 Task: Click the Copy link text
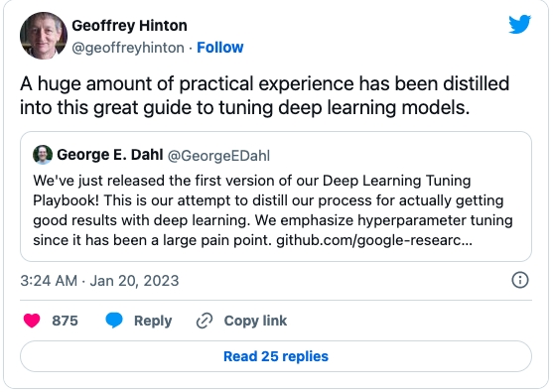pos(255,321)
